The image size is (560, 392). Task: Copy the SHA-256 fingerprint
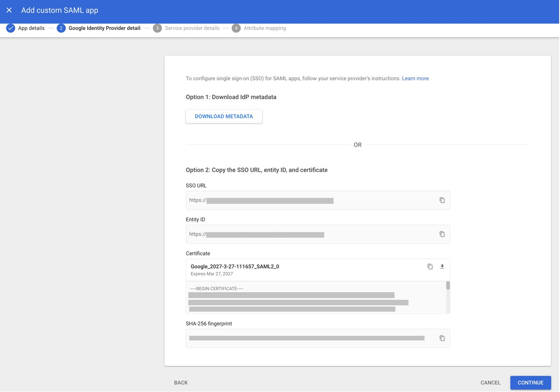tap(442, 338)
